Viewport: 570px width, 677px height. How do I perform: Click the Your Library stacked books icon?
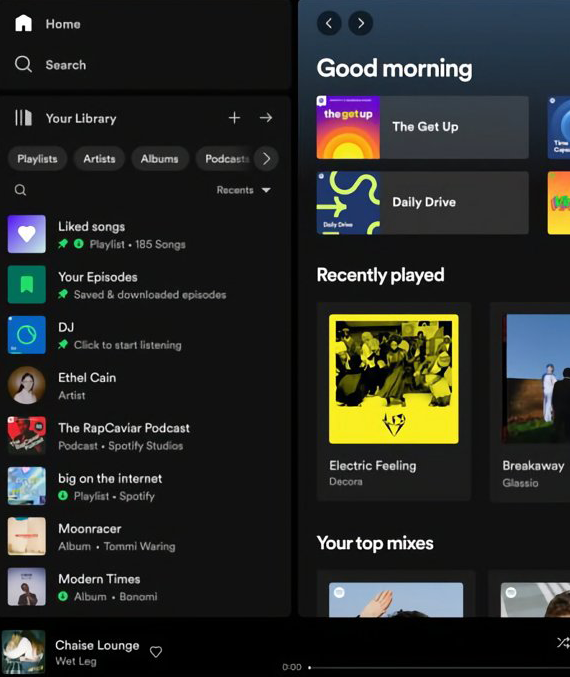[23, 117]
